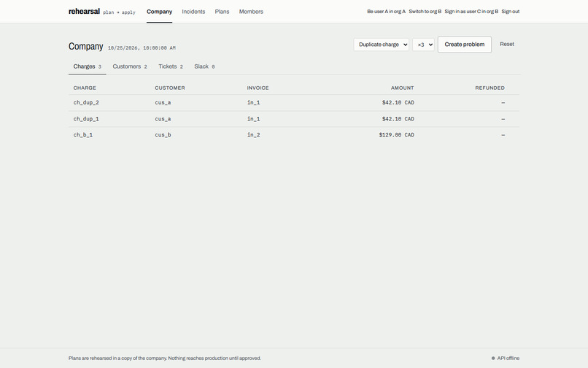Click the company timestamp 10/25/2026, 10:00:00 AM
The image size is (588, 368).
click(x=142, y=48)
